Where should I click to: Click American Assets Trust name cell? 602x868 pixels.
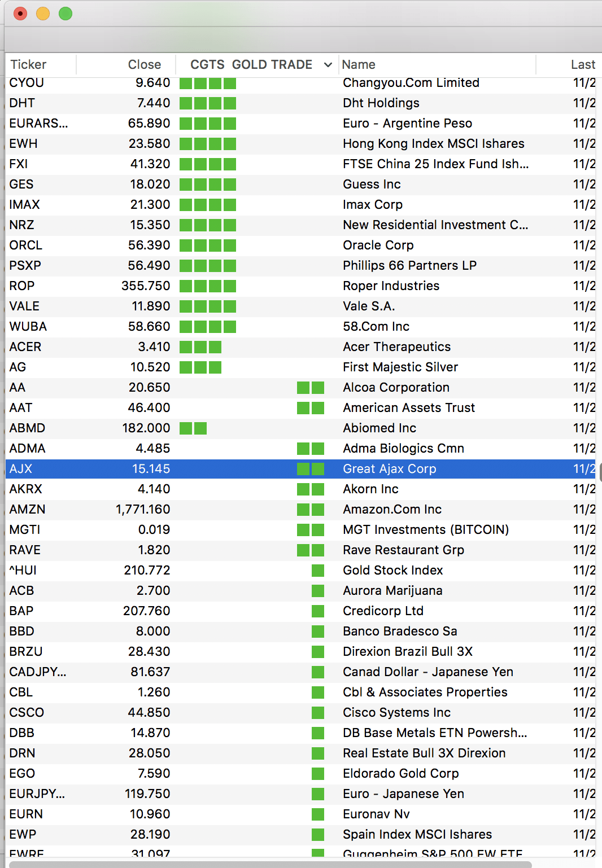coord(409,408)
